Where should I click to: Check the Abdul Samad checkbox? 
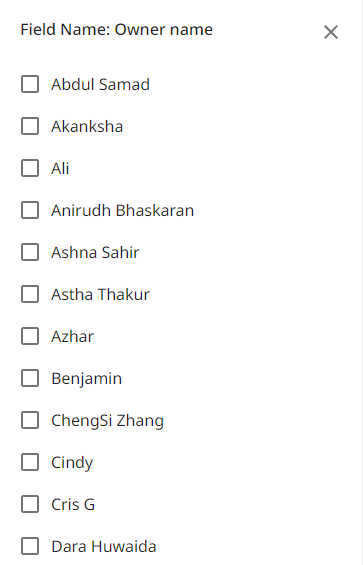(x=30, y=84)
